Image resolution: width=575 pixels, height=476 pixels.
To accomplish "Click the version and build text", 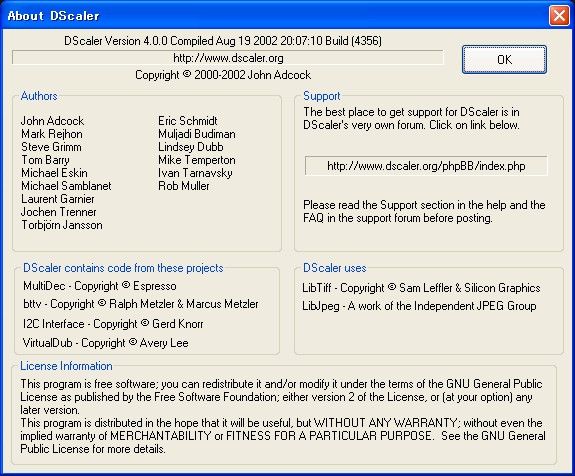I will click(x=223, y=41).
